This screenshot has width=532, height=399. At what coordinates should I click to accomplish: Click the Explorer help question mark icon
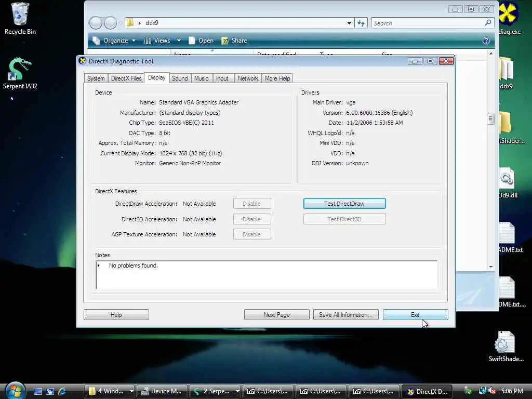pyautogui.click(x=486, y=41)
